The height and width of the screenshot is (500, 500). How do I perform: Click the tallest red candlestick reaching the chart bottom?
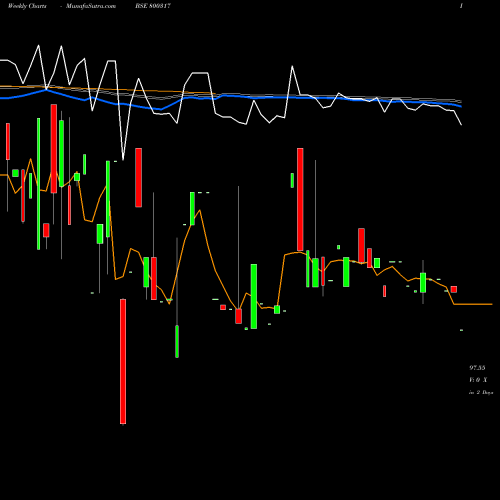click(x=123, y=361)
